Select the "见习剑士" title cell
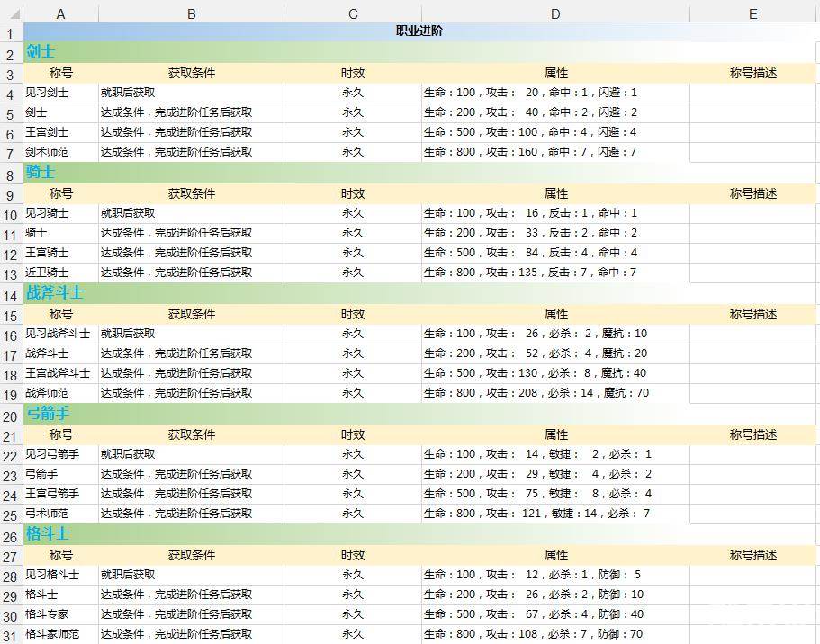 (47, 93)
